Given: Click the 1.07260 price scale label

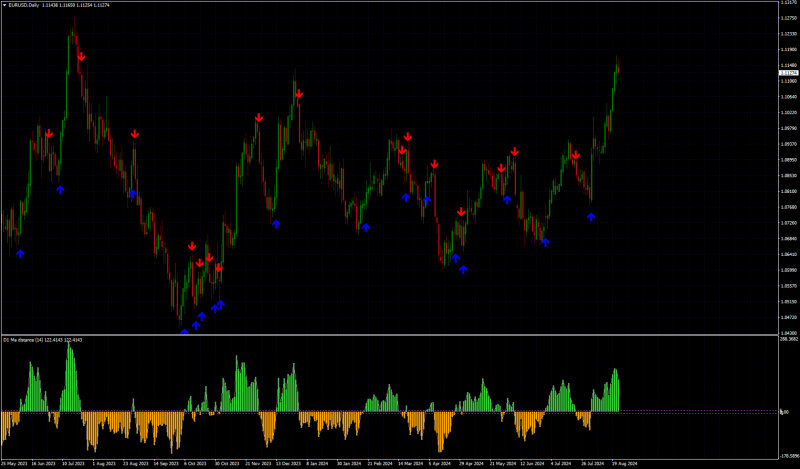Looking at the screenshot, I should click(788, 223).
